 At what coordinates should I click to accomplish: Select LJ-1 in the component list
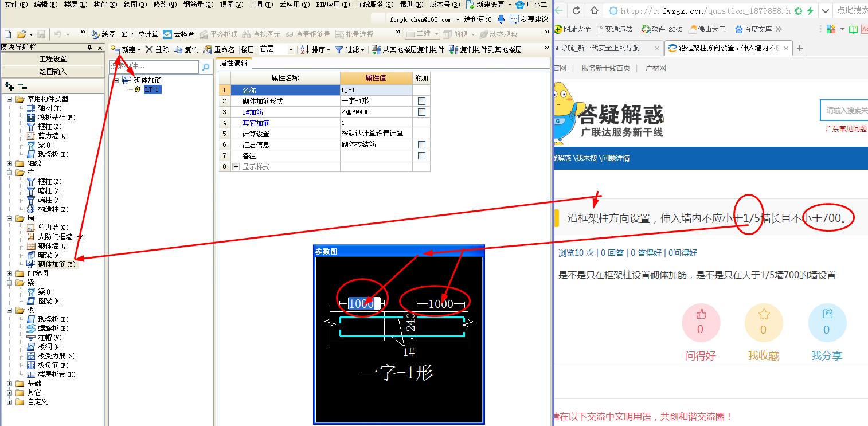tap(153, 89)
